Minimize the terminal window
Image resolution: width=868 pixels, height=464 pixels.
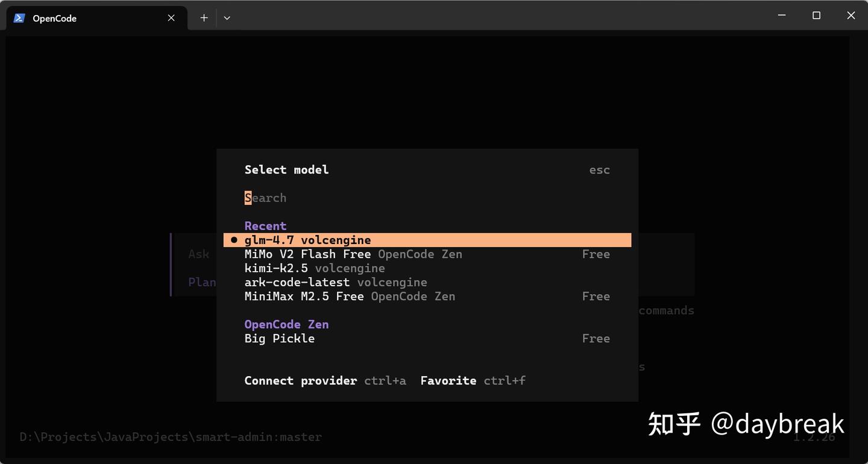(x=782, y=16)
